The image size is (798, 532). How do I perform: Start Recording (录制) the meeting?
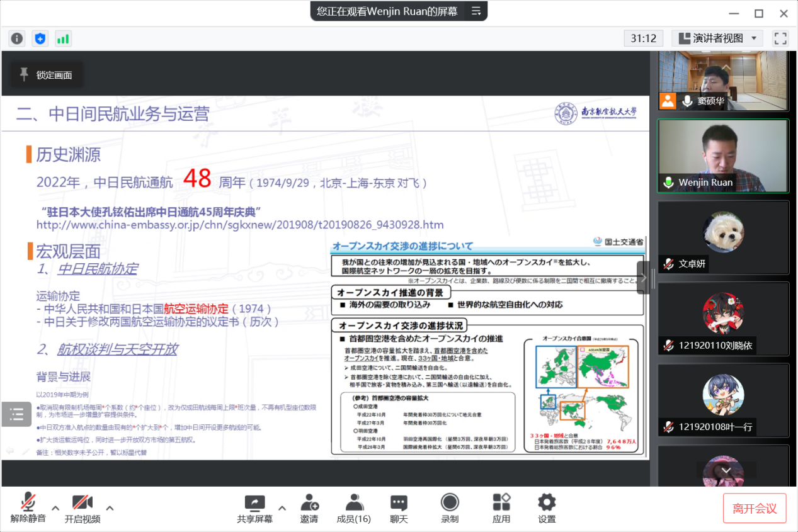tap(450, 508)
